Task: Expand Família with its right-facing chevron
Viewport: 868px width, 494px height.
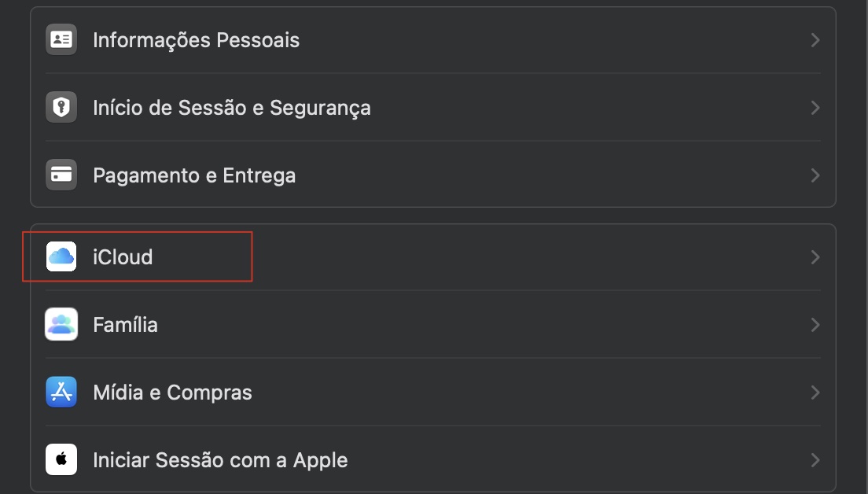Action: click(815, 324)
